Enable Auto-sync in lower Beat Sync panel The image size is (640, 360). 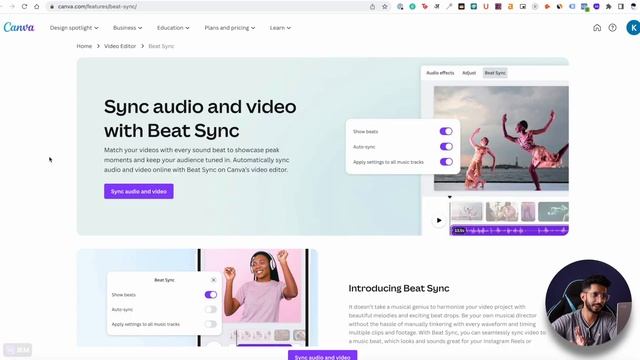point(211,309)
